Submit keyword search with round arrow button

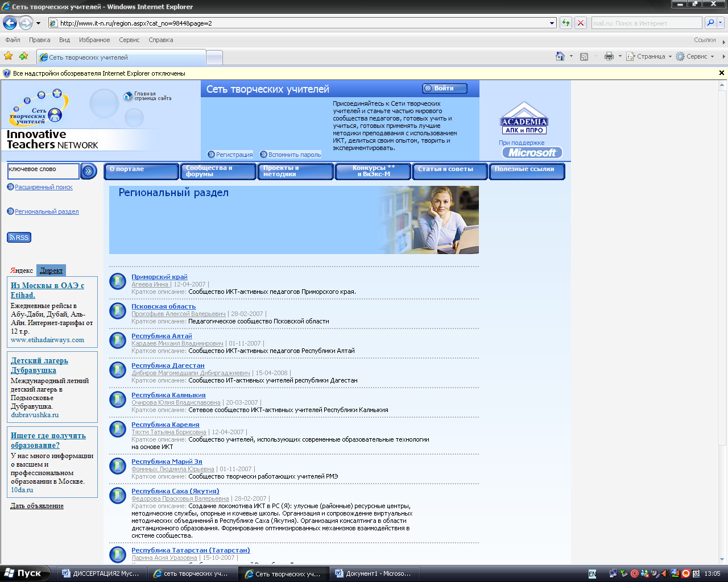(x=89, y=171)
